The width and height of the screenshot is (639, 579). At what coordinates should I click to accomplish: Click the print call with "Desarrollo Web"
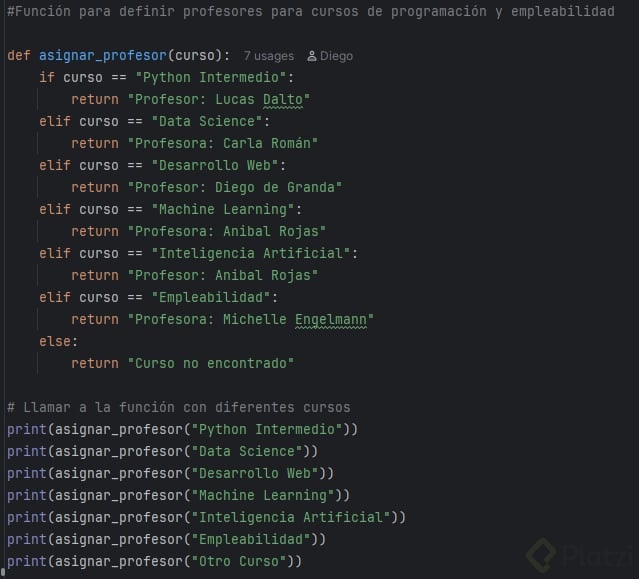(x=170, y=473)
